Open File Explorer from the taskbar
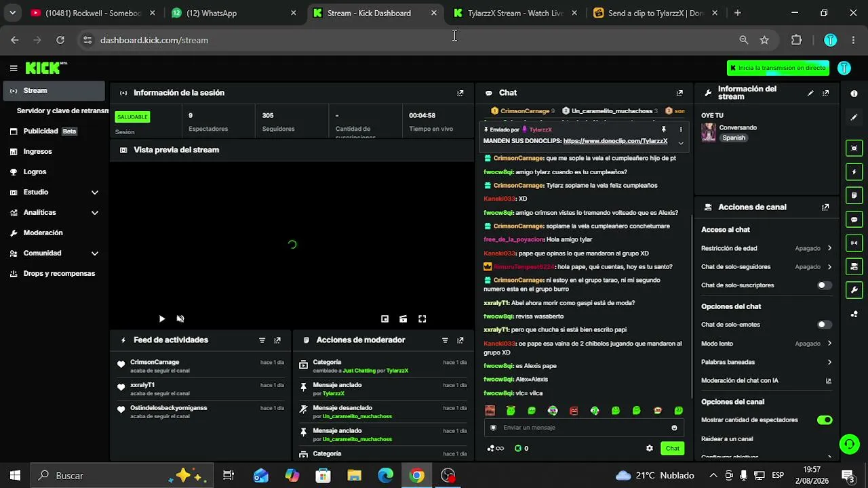The width and height of the screenshot is (868, 488). click(x=354, y=476)
